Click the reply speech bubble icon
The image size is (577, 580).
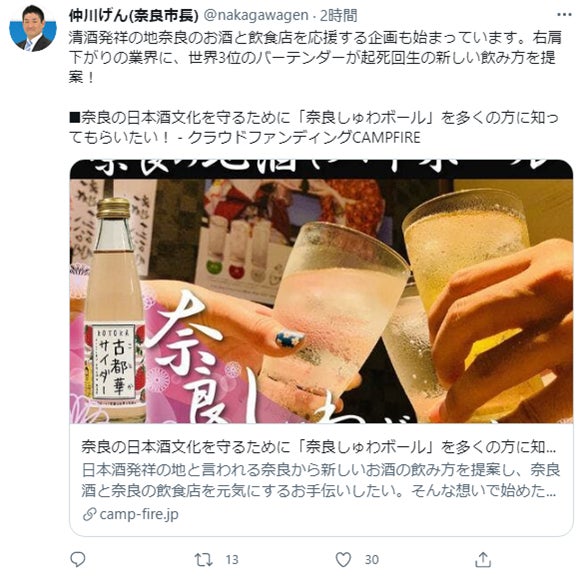click(78, 559)
